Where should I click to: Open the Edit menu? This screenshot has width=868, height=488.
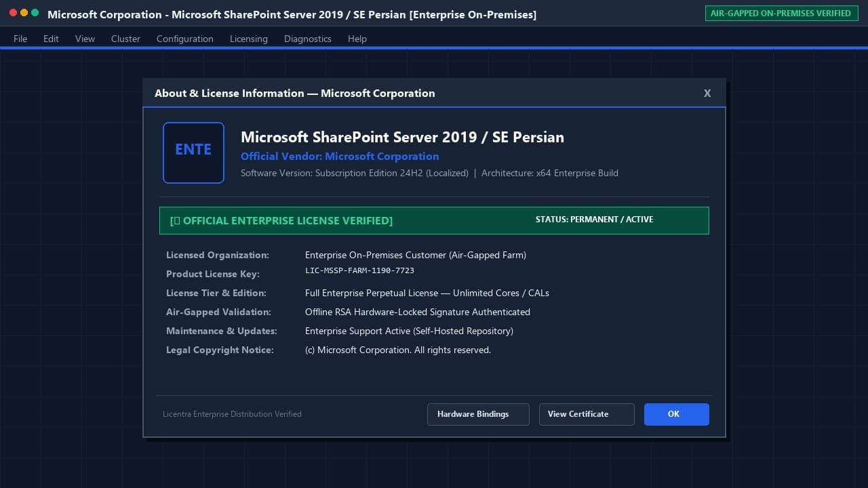click(x=51, y=39)
